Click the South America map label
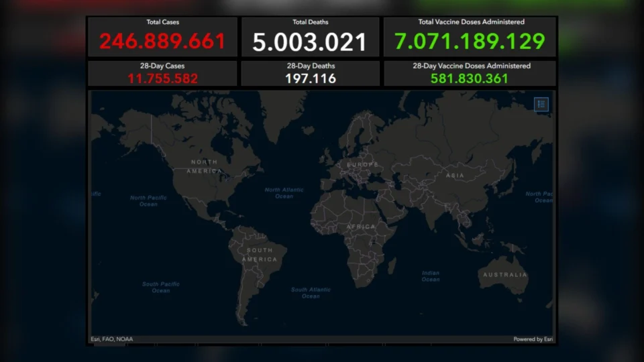644x362 pixels. pos(259,255)
